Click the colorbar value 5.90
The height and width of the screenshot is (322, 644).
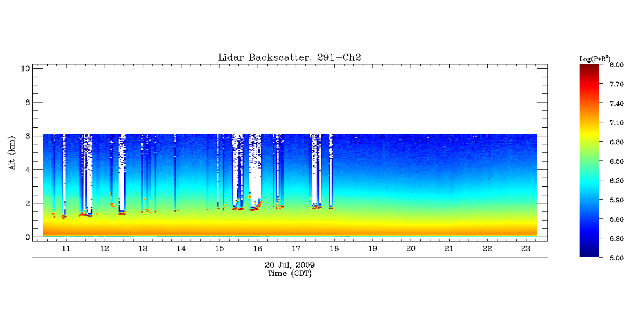point(616,200)
